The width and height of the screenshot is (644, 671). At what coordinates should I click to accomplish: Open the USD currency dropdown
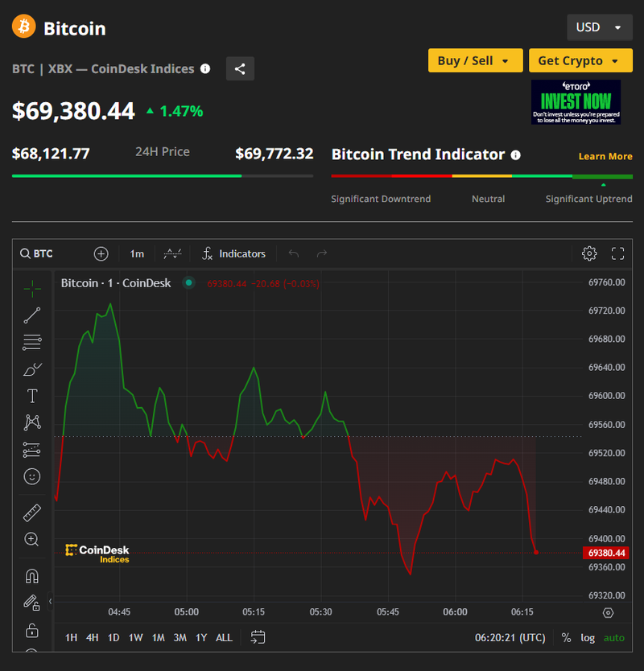point(599,27)
